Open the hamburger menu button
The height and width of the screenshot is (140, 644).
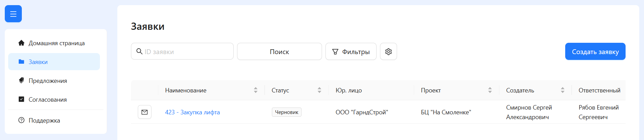point(13,14)
